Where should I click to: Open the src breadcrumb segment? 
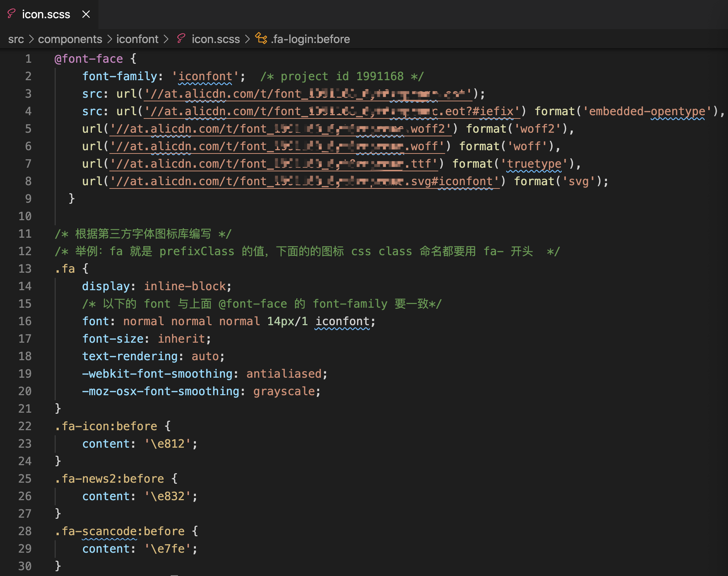[x=16, y=39]
